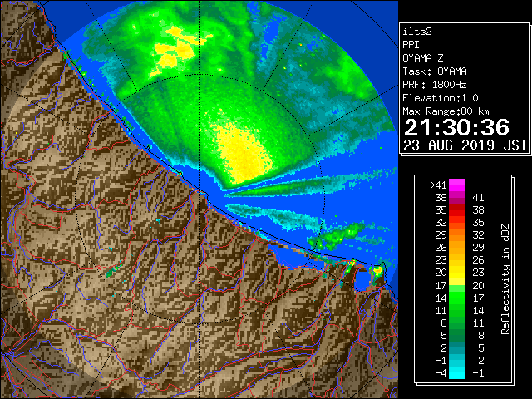532x399 pixels.
Task: Select the 'Elevation:1.0' text
Action: [x=441, y=98]
